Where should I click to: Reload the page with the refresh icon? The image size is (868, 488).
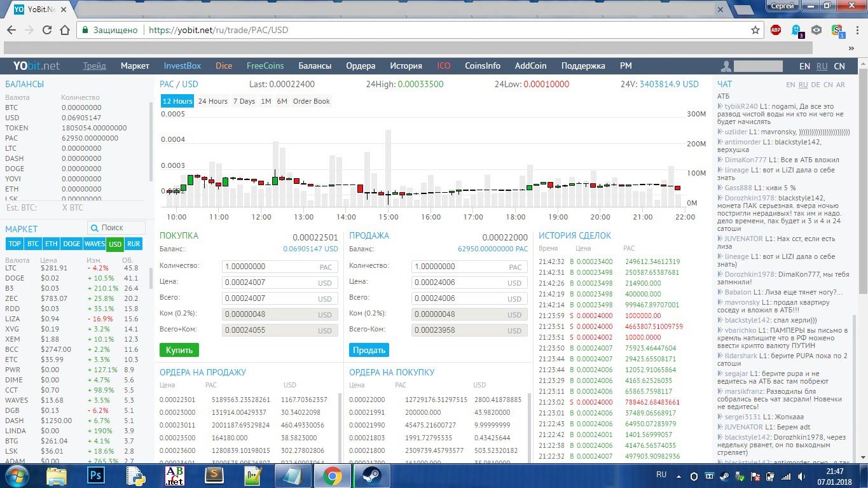46,30
